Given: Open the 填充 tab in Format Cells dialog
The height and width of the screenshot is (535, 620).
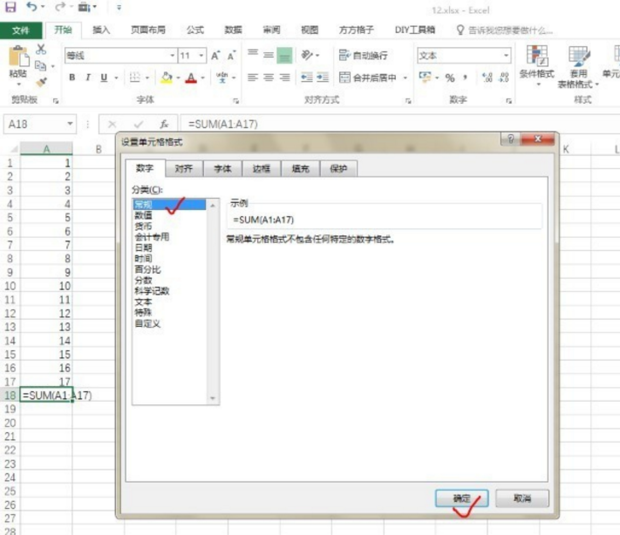Looking at the screenshot, I should click(300, 169).
